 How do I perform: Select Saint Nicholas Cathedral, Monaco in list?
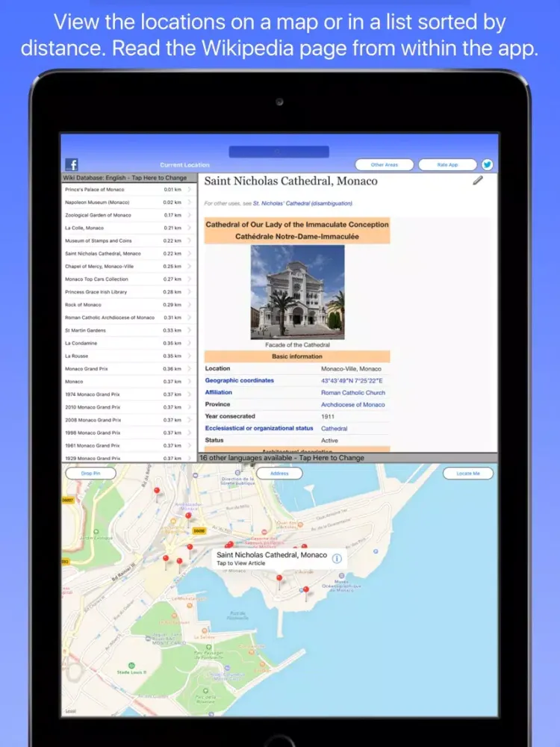[129, 253]
